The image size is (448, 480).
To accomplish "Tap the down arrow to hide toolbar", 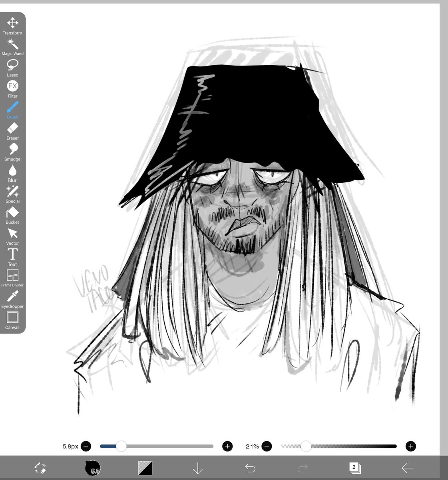I will click(198, 468).
